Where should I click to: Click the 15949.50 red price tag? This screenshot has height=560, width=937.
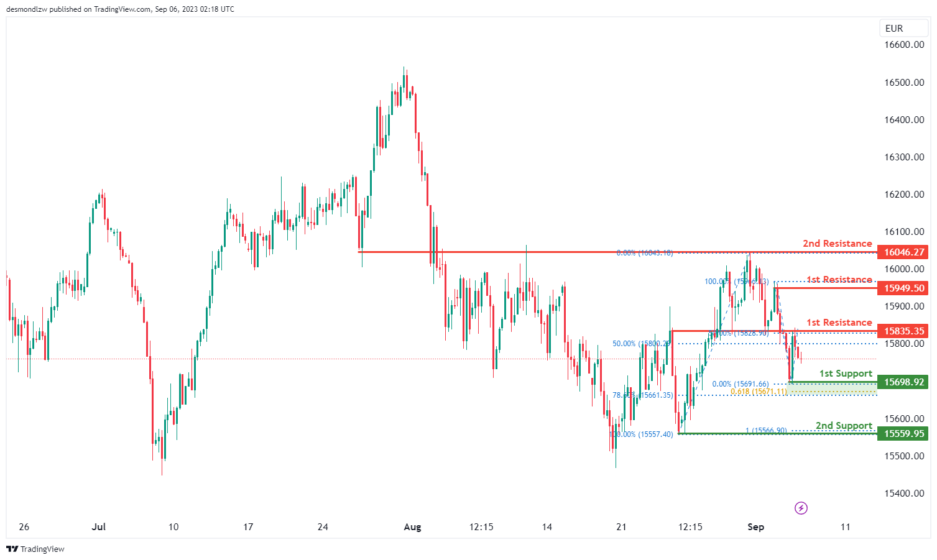click(x=903, y=288)
